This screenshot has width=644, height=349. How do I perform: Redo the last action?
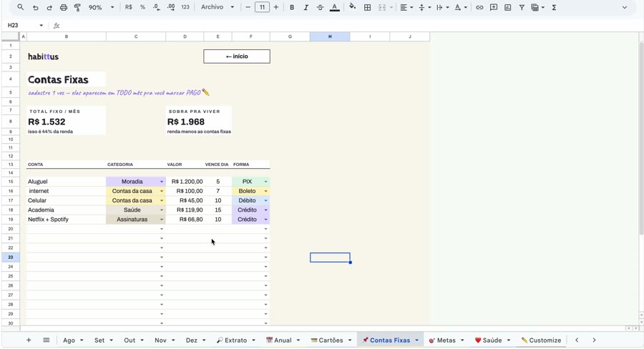pos(49,7)
